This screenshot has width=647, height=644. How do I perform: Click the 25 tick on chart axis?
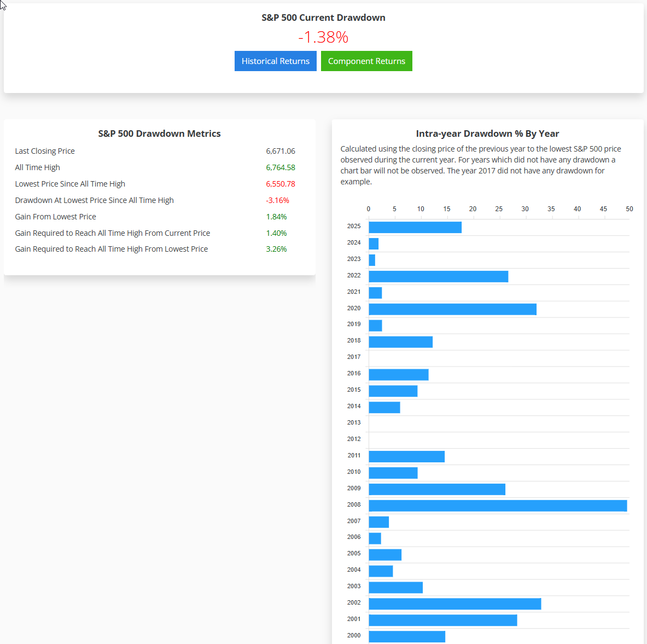click(x=498, y=209)
